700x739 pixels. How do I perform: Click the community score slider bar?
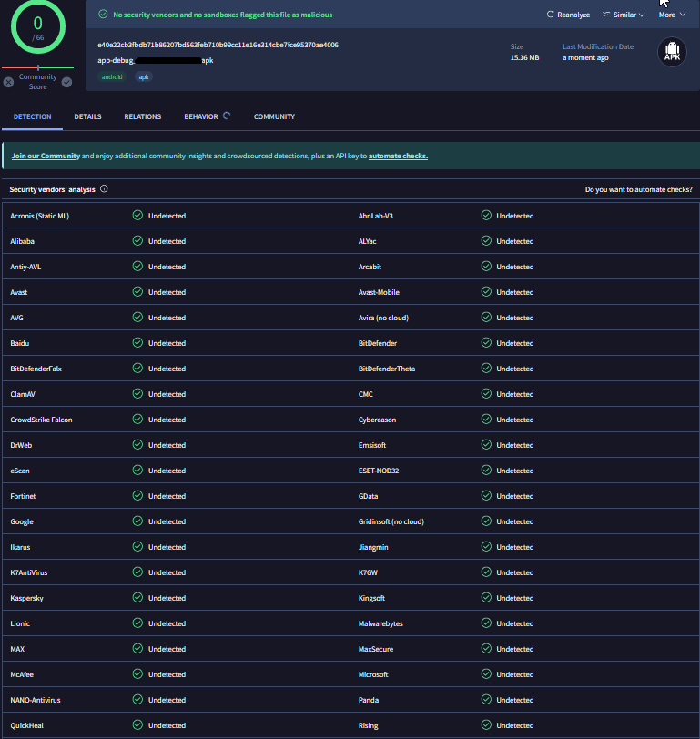click(37, 67)
